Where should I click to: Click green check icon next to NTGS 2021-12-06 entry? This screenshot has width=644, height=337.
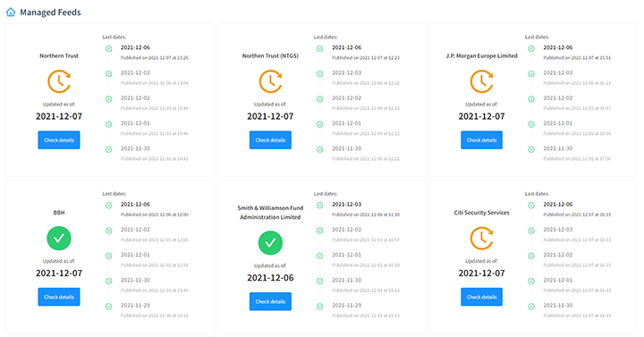click(x=319, y=48)
